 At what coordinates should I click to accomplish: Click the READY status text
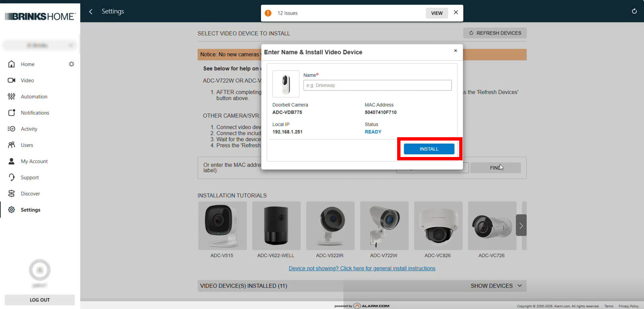pos(373,132)
